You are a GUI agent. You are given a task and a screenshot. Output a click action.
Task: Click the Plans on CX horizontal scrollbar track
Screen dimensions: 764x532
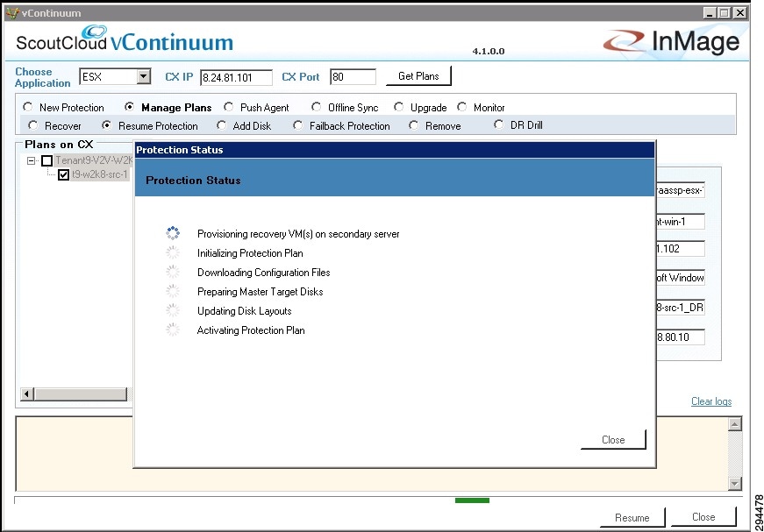coord(81,394)
